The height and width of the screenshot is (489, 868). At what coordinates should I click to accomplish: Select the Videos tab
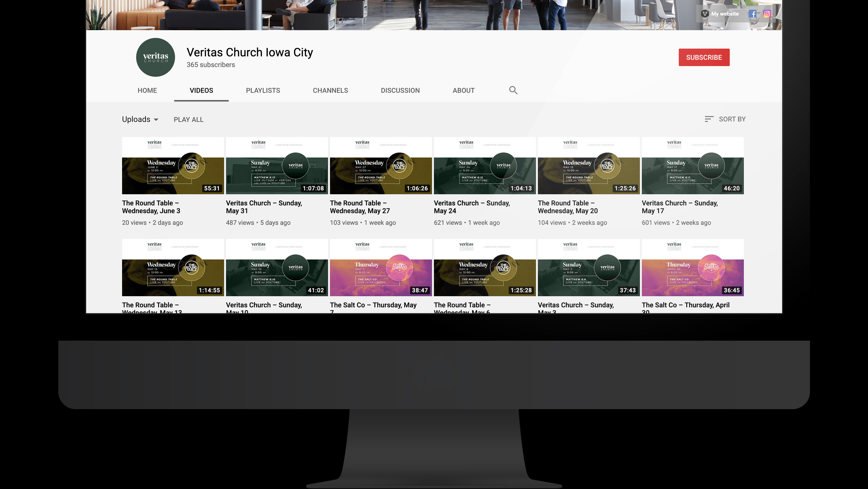point(201,90)
